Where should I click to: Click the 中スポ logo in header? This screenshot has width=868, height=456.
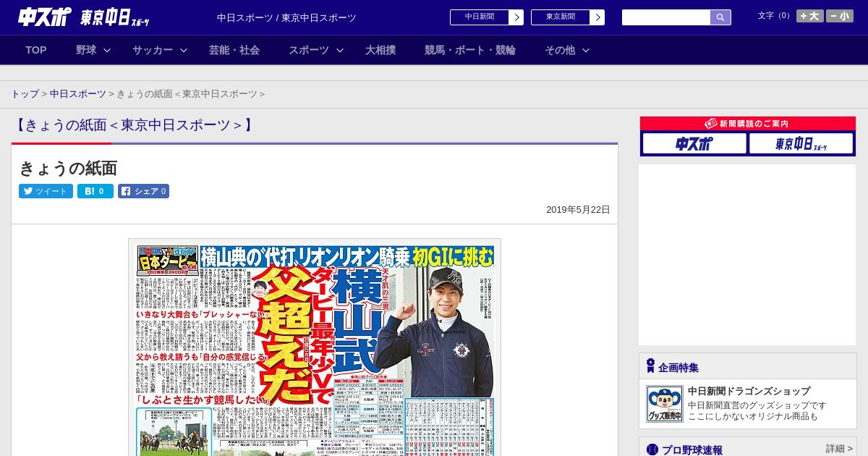coord(45,17)
